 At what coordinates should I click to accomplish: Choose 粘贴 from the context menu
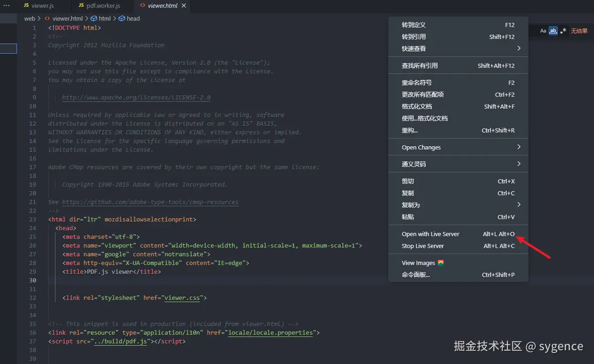(x=458, y=217)
